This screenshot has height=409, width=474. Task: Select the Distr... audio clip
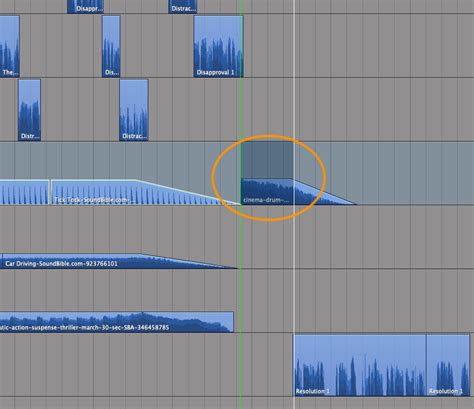(x=29, y=110)
